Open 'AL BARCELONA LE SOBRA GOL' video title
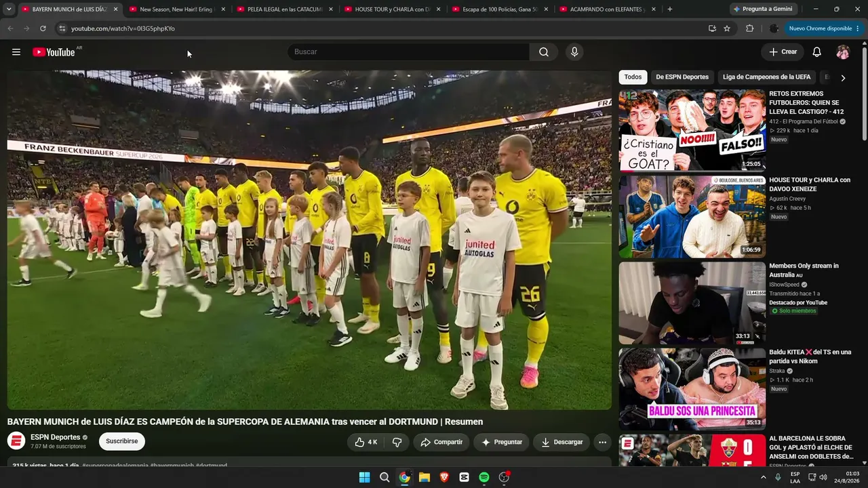The height and width of the screenshot is (488, 868). 810,447
